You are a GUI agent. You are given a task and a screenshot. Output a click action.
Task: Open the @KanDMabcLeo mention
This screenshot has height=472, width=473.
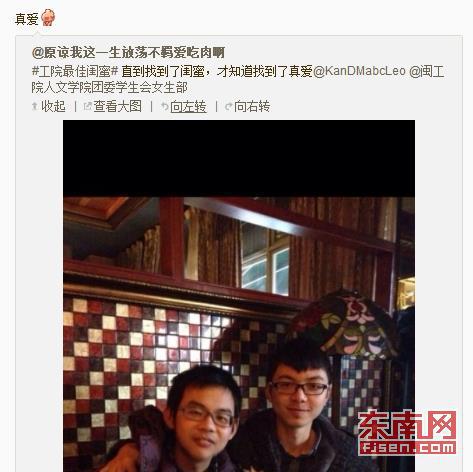[359, 71]
